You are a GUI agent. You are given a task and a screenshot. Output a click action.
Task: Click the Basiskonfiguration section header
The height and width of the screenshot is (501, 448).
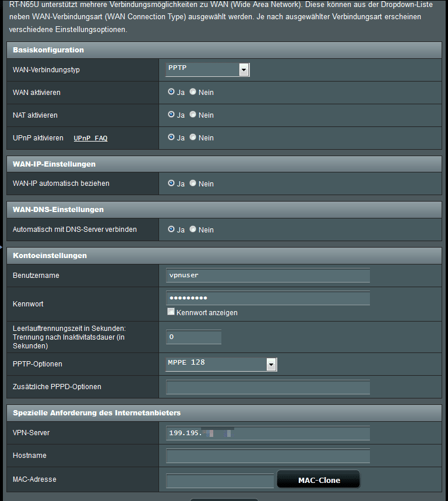(x=224, y=50)
